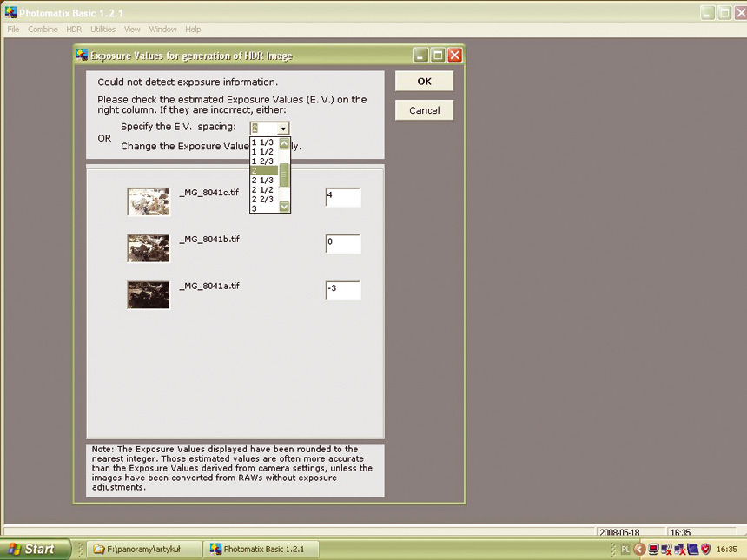747x560 pixels.
Task: Click the exposure value field showing 0
Action: pyautogui.click(x=343, y=244)
